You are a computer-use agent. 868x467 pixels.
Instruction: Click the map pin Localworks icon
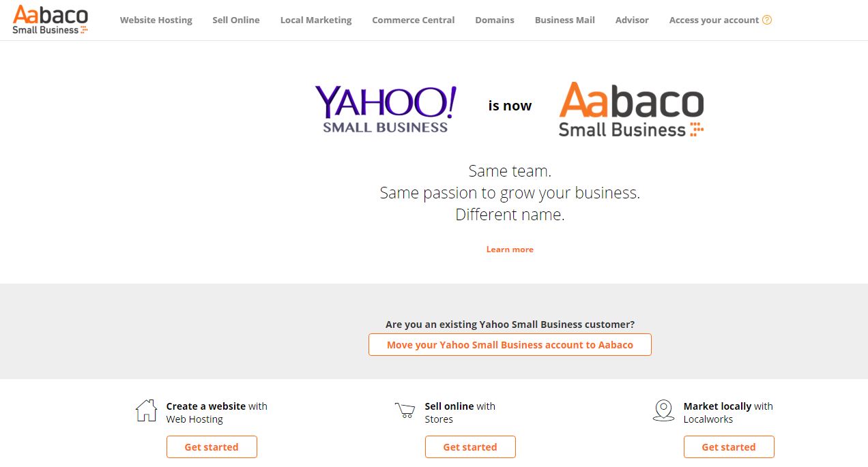[663, 410]
